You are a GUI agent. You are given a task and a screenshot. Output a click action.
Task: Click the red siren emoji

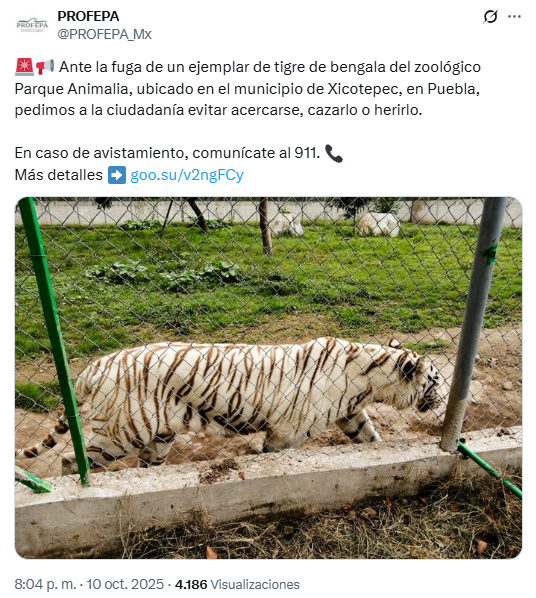point(24,67)
